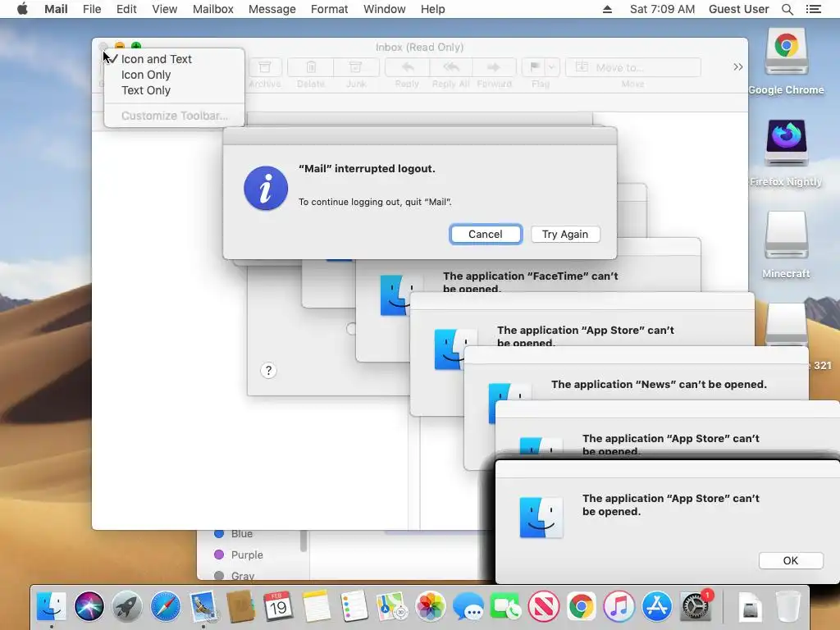Click OK in App Store error dialog
Image resolution: width=840 pixels, height=630 pixels.
790,560
